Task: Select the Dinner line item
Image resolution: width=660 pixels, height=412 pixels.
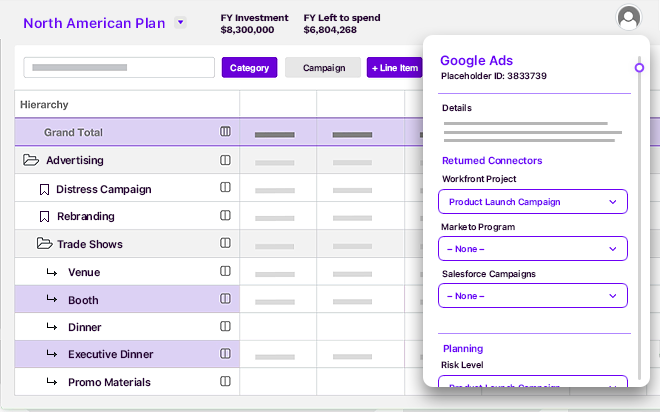Action: (127, 327)
